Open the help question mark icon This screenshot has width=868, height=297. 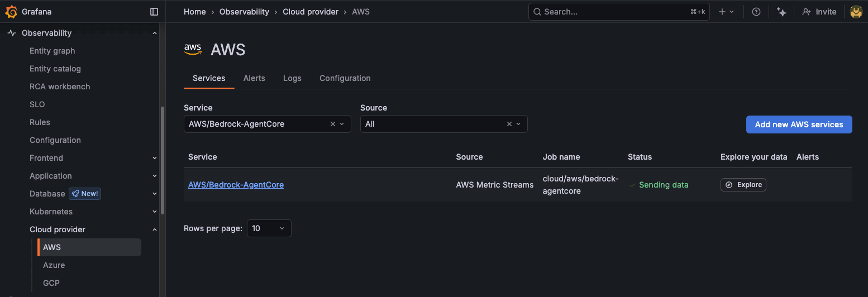pyautogui.click(x=756, y=12)
